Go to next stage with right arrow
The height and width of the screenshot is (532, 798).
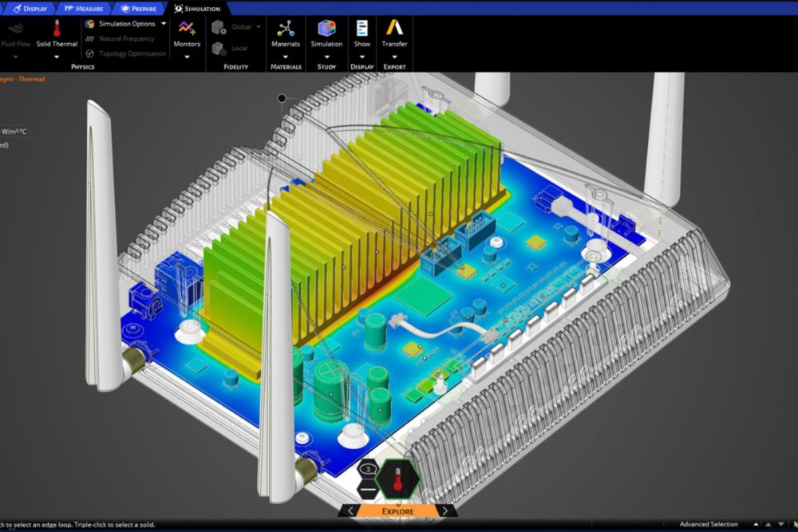coord(445,510)
